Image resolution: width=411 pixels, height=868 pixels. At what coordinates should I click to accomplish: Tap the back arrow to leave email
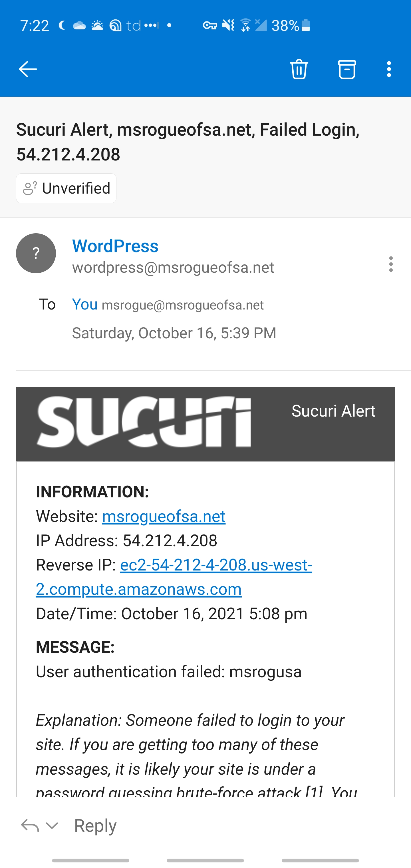[28, 69]
